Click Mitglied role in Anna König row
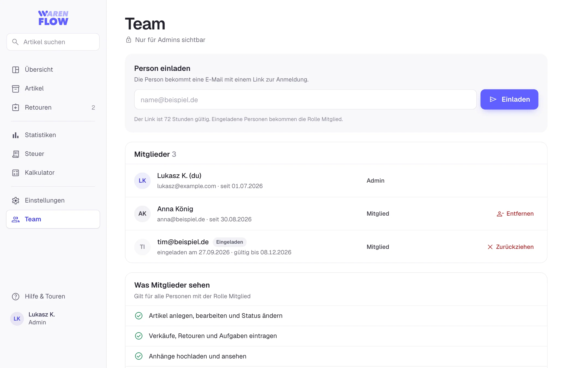588x368 pixels. point(378,214)
